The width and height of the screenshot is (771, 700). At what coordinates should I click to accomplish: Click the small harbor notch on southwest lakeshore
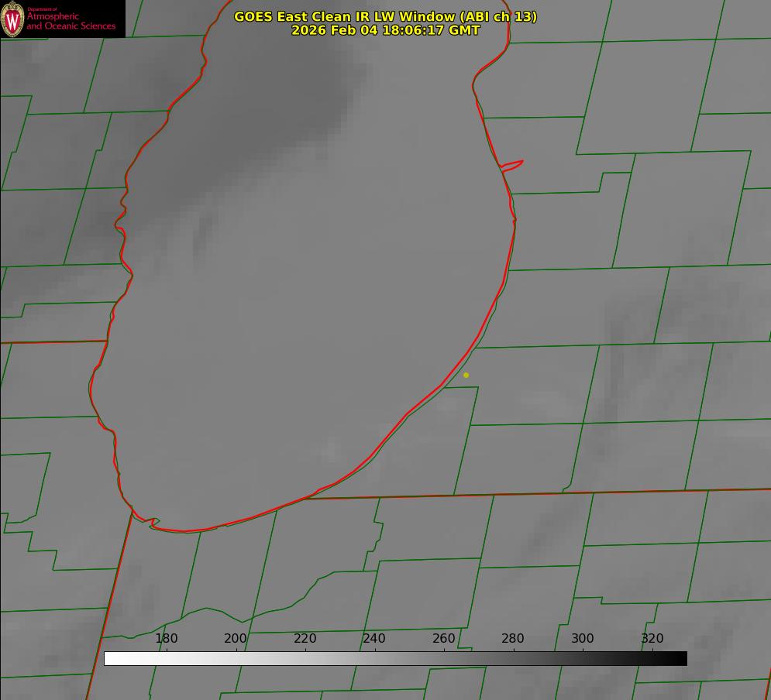154,523
